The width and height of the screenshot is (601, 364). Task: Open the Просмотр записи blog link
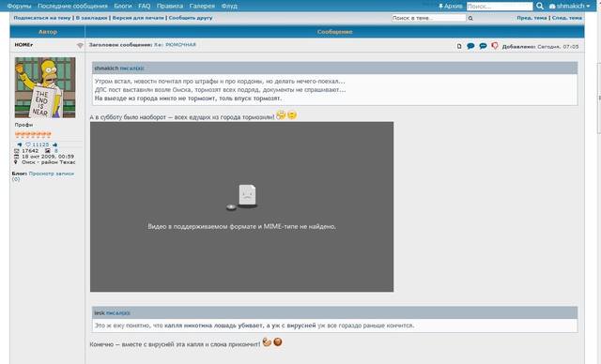(x=52, y=174)
